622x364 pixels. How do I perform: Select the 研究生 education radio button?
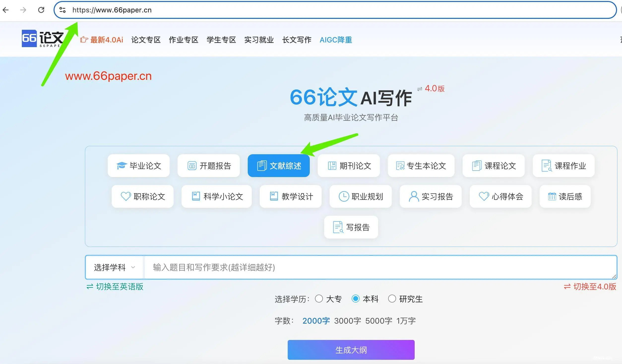[x=392, y=299]
